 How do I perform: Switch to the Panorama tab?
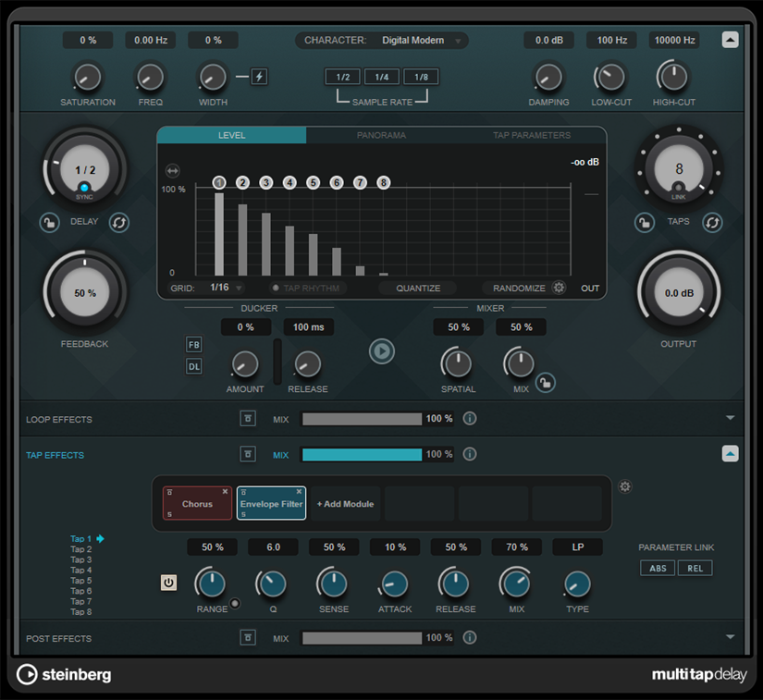coord(381,135)
